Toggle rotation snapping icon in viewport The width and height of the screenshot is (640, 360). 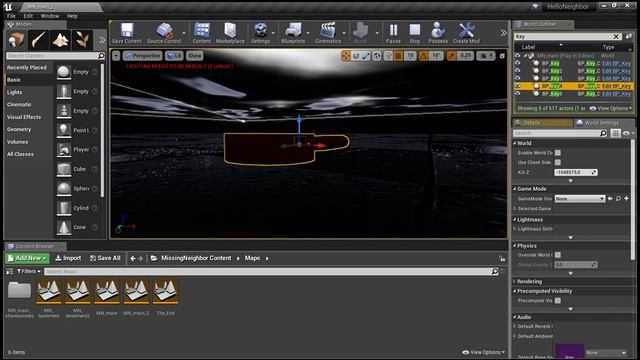point(423,56)
